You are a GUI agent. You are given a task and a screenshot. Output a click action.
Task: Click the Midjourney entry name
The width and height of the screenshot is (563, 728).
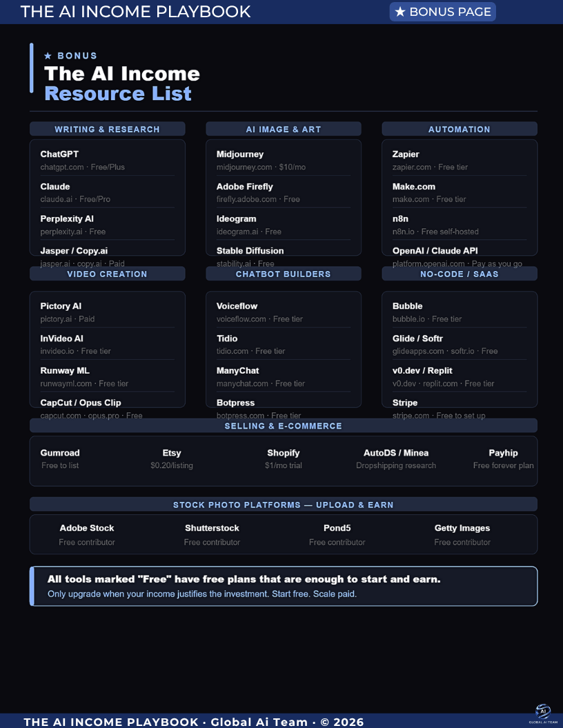point(240,154)
